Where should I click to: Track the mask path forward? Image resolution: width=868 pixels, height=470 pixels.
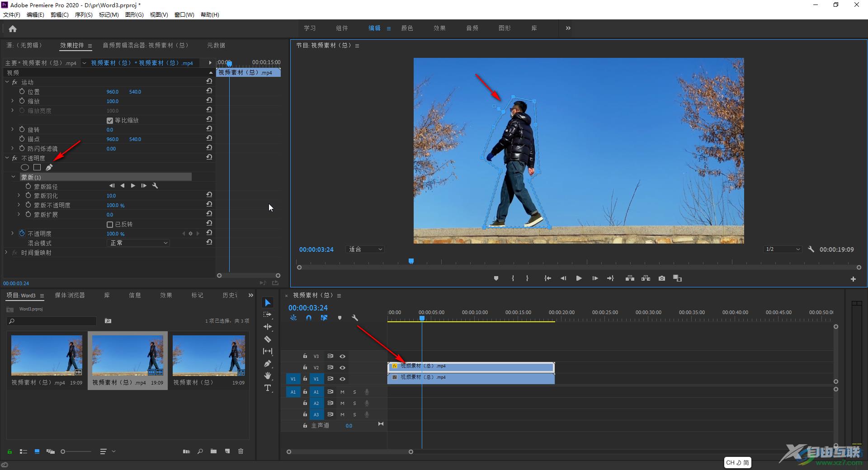[133, 186]
